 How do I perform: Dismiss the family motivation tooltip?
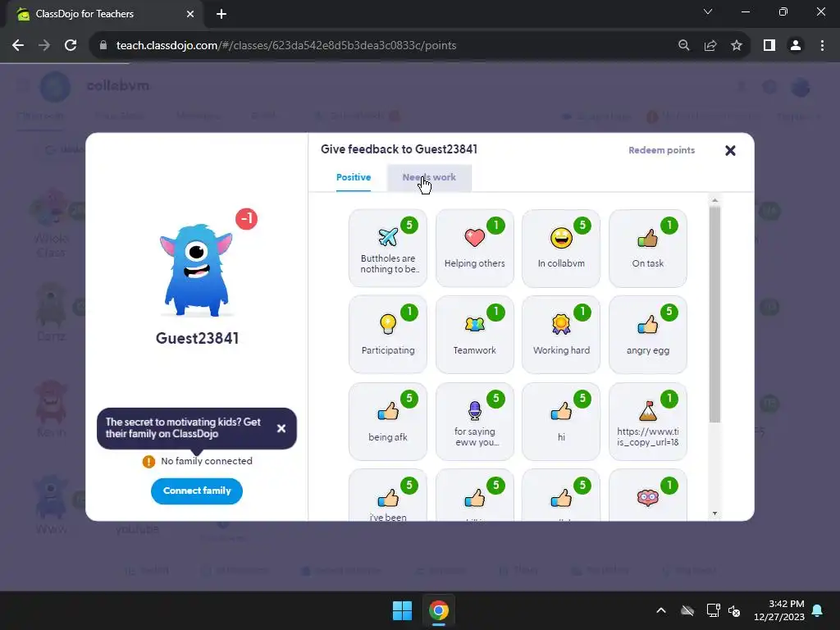coord(281,428)
